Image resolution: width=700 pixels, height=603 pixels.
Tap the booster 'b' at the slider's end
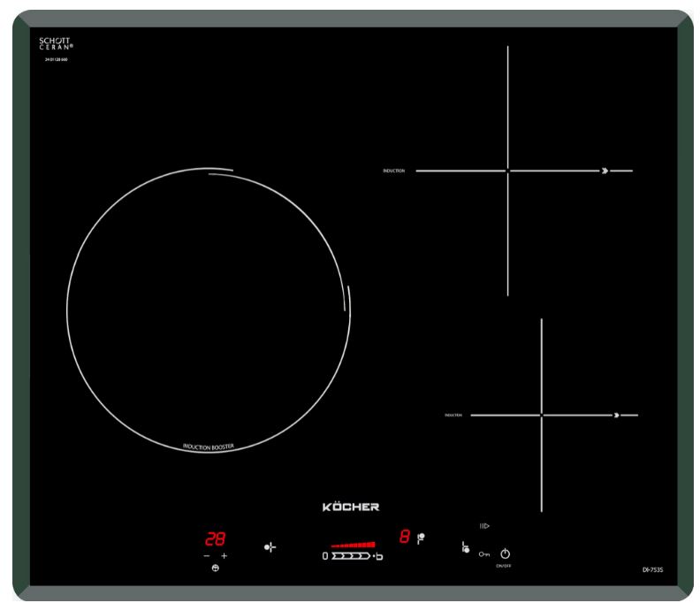coord(379,556)
